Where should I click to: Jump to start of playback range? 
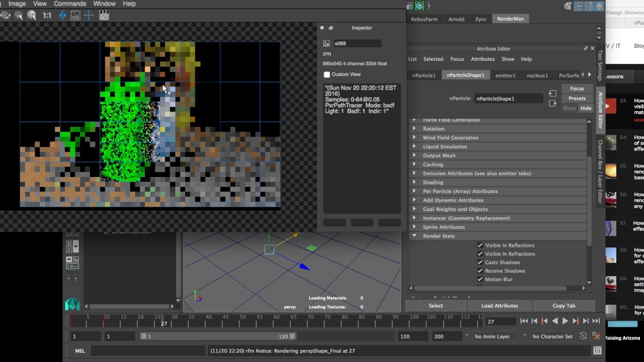point(524,321)
